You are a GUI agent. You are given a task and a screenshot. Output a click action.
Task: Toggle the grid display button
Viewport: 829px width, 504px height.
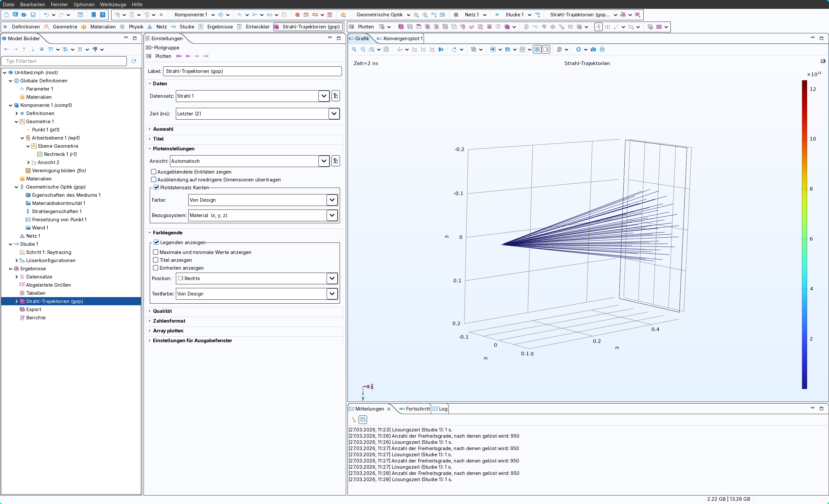pos(537,49)
